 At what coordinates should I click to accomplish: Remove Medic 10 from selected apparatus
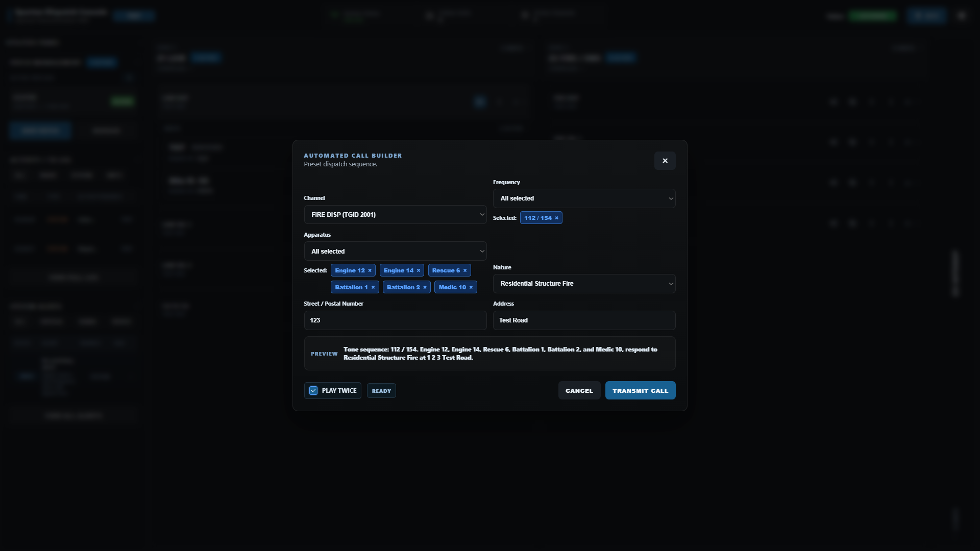coord(471,287)
